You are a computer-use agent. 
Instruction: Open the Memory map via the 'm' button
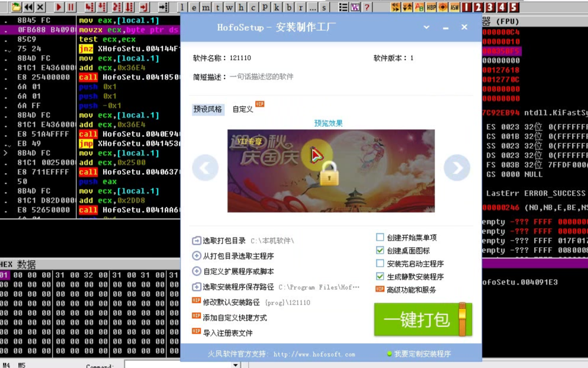coord(206,7)
